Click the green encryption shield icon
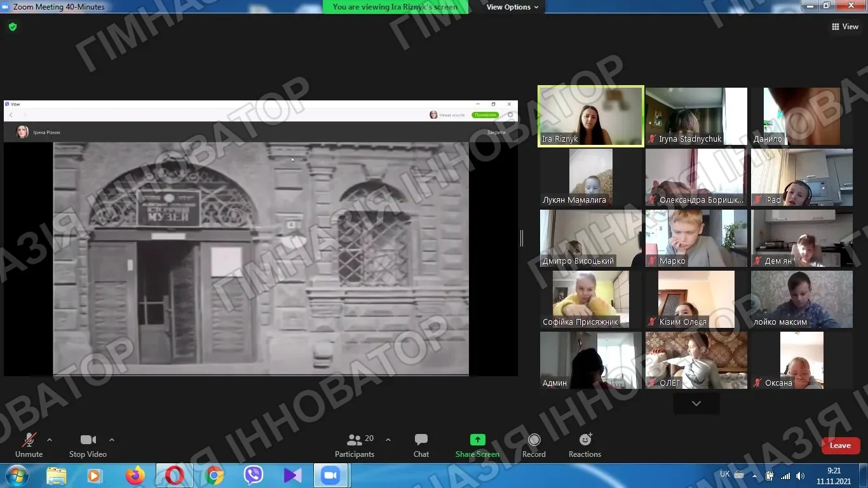Image resolution: width=868 pixels, height=488 pixels. [13, 27]
